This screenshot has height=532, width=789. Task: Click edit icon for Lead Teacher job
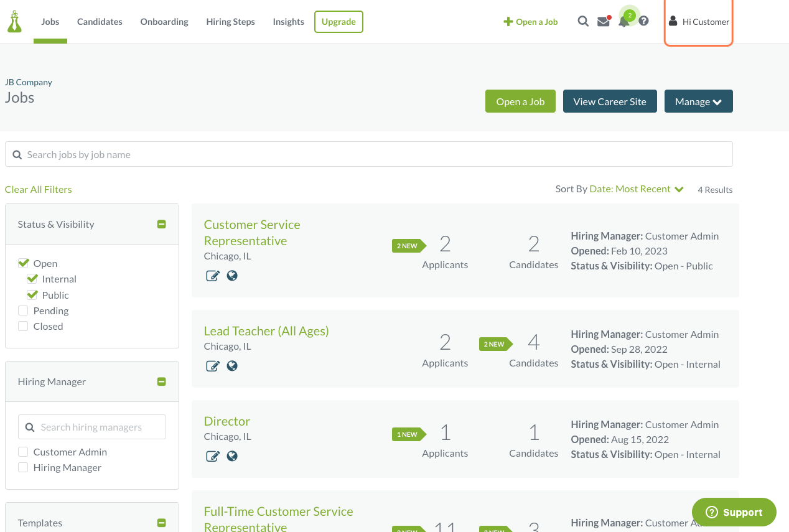[x=213, y=366]
